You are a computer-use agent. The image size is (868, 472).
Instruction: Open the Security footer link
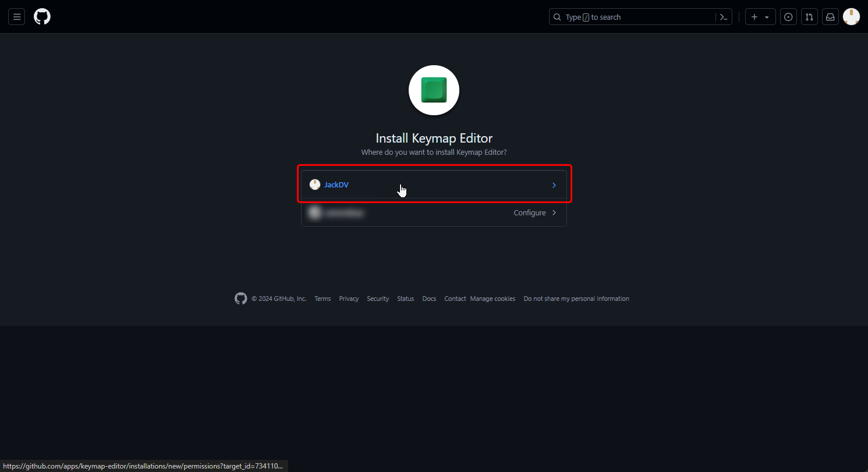[x=378, y=299]
